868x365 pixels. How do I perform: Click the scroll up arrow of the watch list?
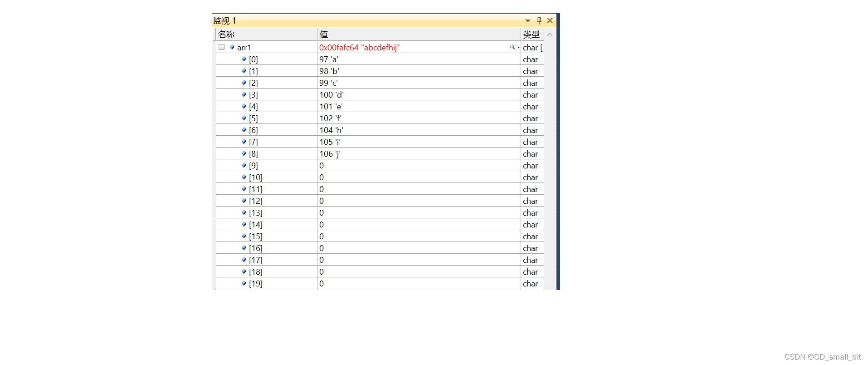tap(550, 35)
